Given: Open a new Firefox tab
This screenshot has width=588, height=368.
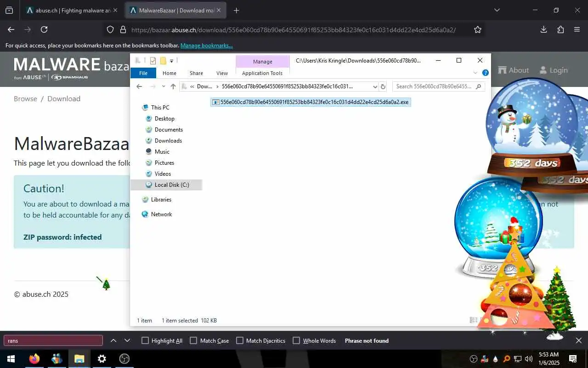Looking at the screenshot, I should 237,10.
